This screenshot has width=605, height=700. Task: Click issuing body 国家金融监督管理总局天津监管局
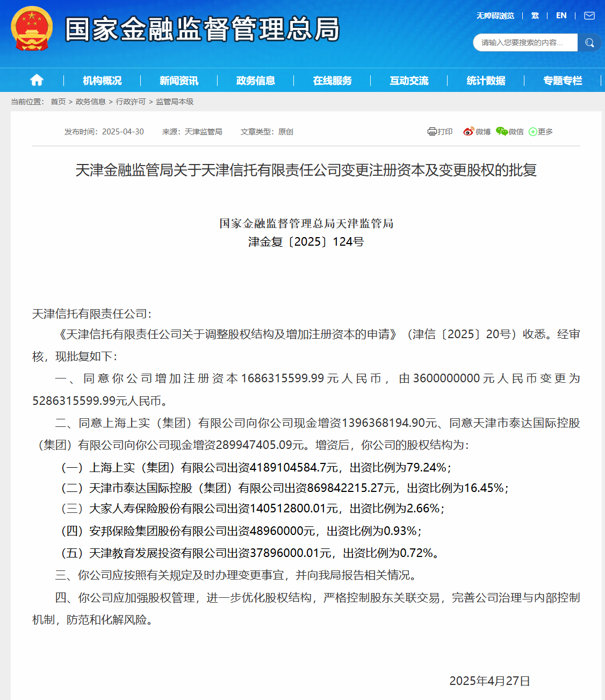306,224
